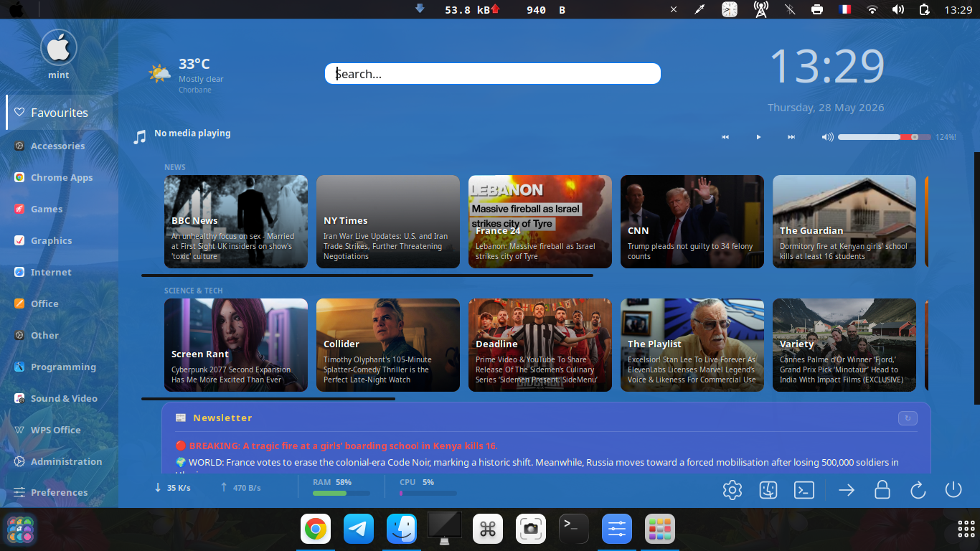The height and width of the screenshot is (551, 980).
Task: Launch the screenshot camera app in dock
Action: [531, 529]
